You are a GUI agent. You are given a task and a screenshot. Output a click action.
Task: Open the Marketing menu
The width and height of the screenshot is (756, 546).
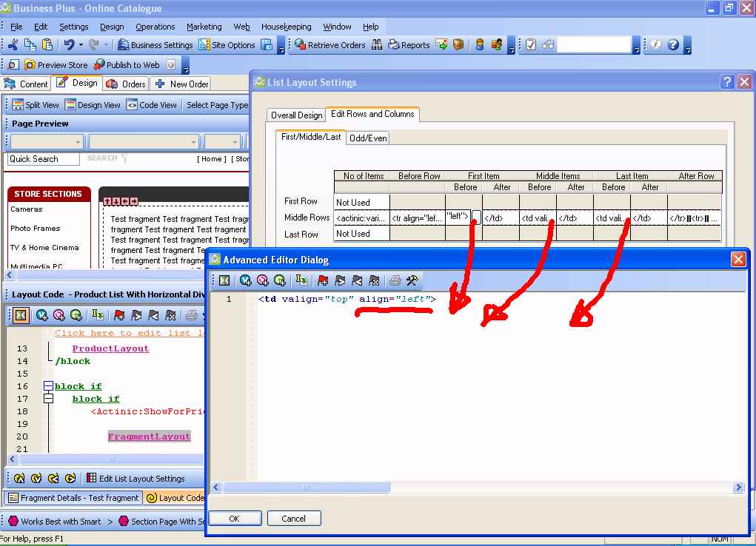[204, 27]
